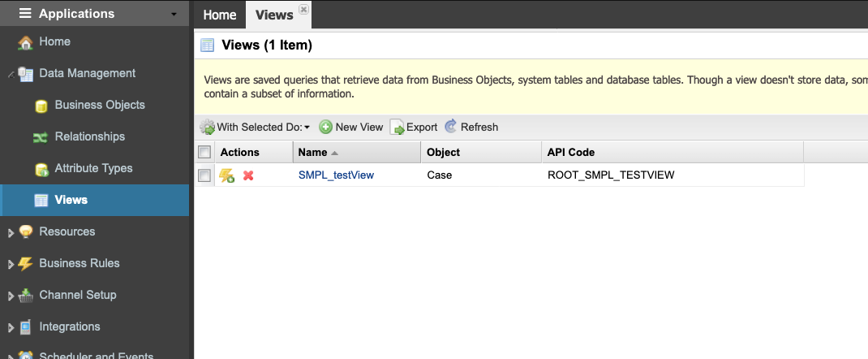Image resolution: width=868 pixels, height=359 pixels.
Task: Click the Relationships arrows icon
Action: point(41,137)
